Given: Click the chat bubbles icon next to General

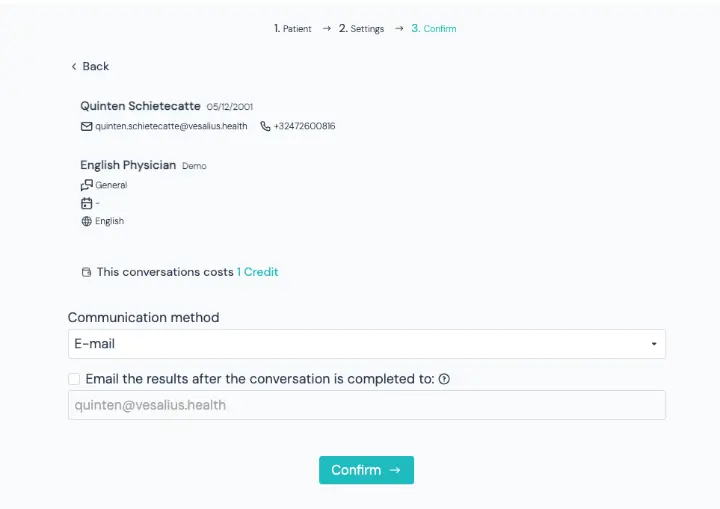Looking at the screenshot, I should click(x=86, y=185).
